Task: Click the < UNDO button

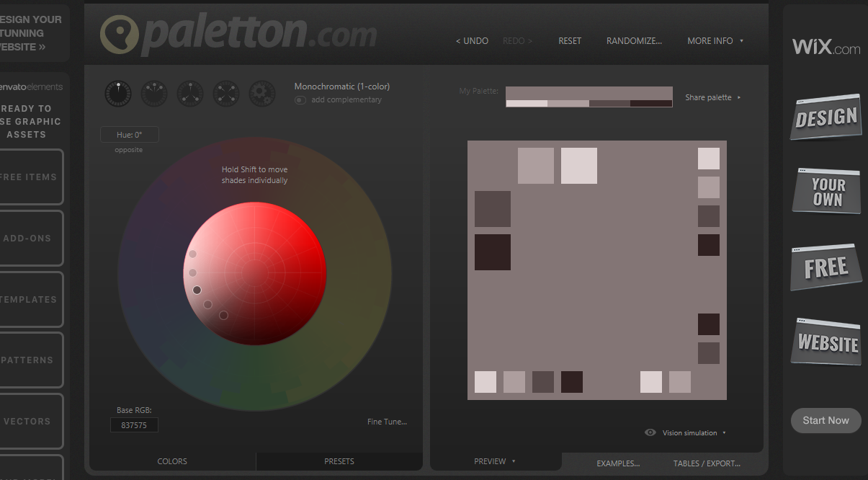Action: pyautogui.click(x=472, y=41)
